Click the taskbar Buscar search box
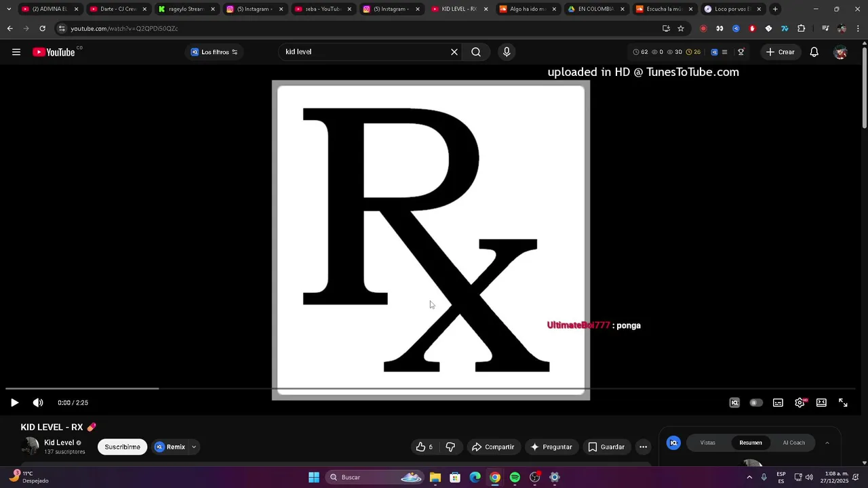 tap(374, 477)
